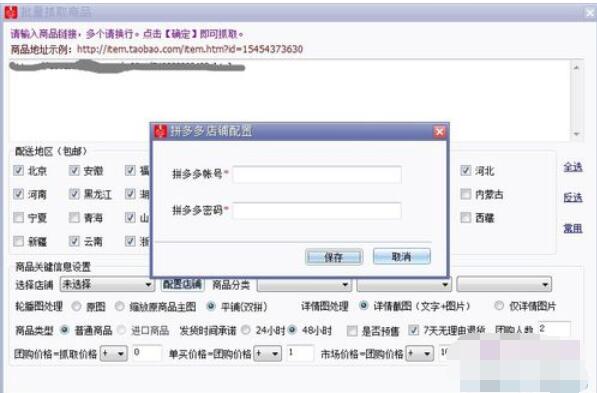The image size is (597, 393).
Task: Click the main window app icon
Action: (11, 12)
